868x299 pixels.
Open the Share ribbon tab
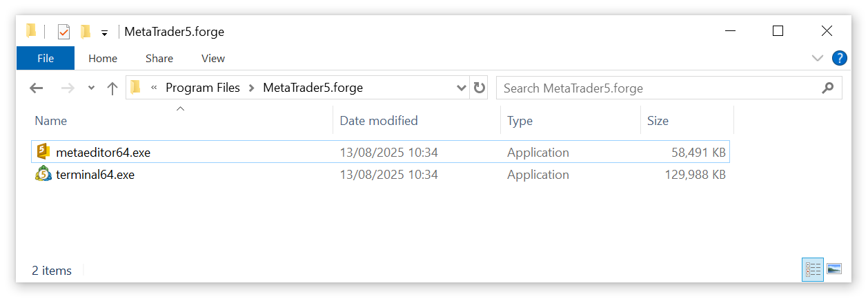(x=159, y=58)
